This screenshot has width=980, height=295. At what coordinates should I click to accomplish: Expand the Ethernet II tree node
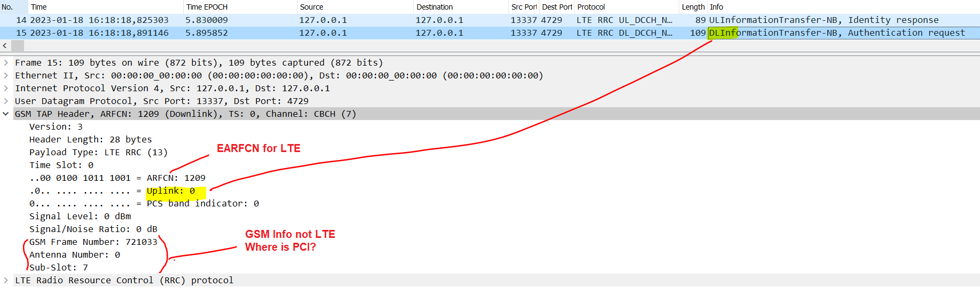pos(6,75)
